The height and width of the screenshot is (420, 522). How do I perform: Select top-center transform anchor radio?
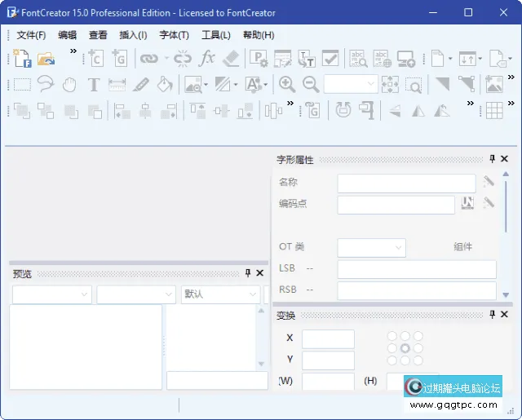405,336
